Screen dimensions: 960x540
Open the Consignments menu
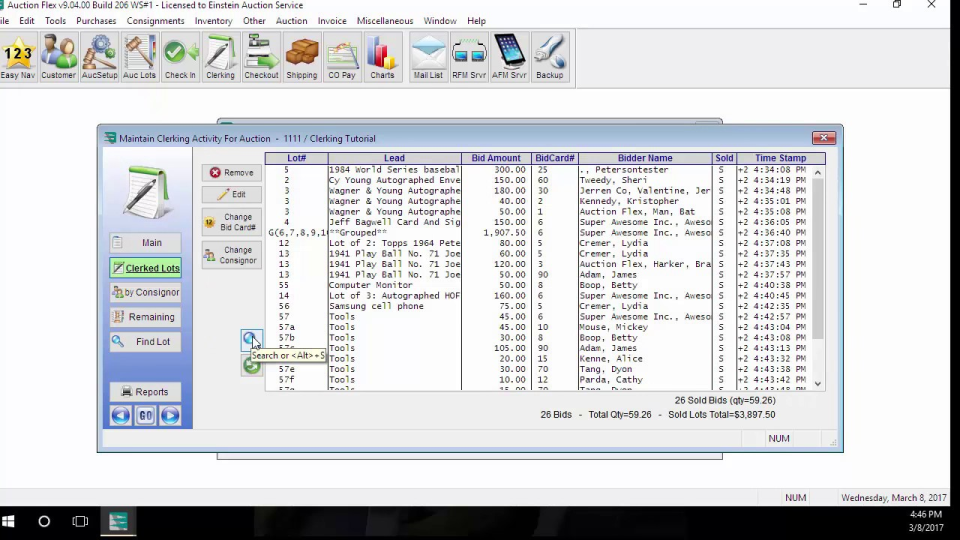(155, 21)
